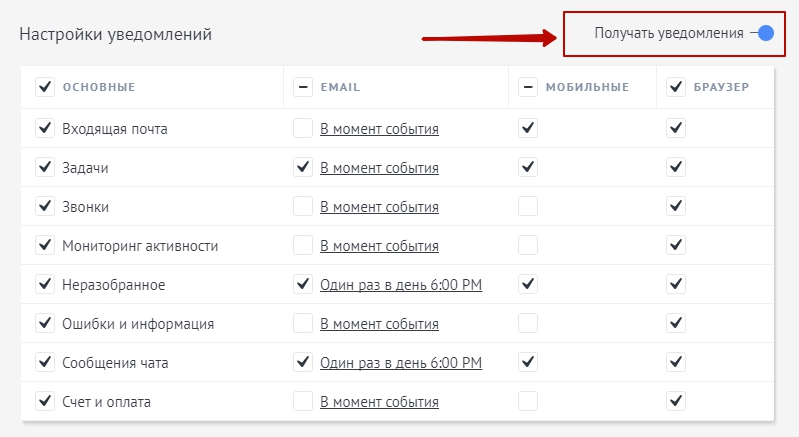The height and width of the screenshot is (437, 799).
Task: Uncheck the БРАУЗЕР column header checkbox
Action: 676,87
